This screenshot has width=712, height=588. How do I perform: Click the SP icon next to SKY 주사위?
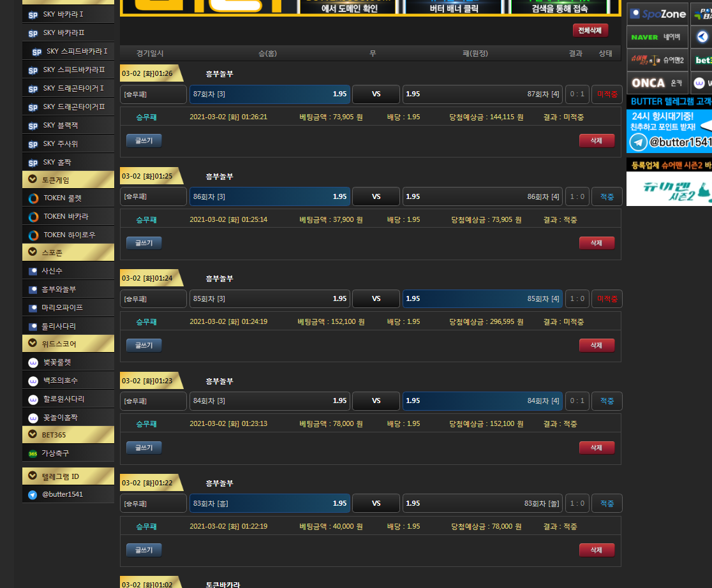tap(33, 144)
